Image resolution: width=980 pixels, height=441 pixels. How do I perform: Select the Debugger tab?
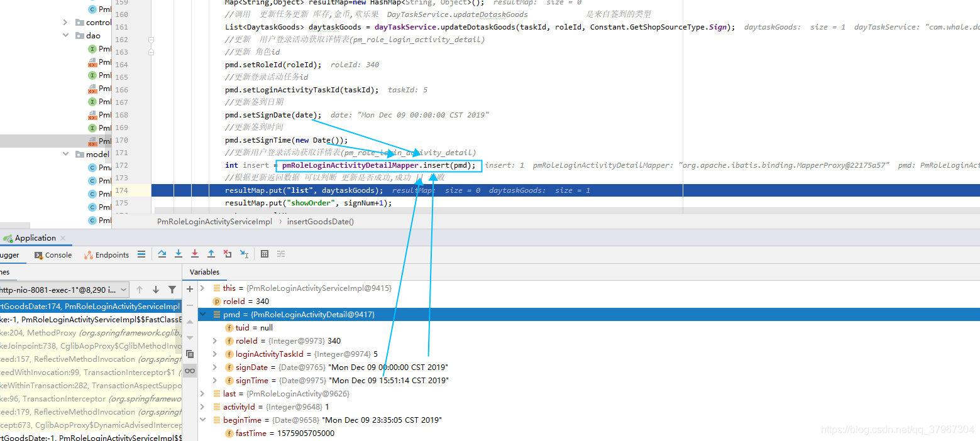click(x=9, y=254)
